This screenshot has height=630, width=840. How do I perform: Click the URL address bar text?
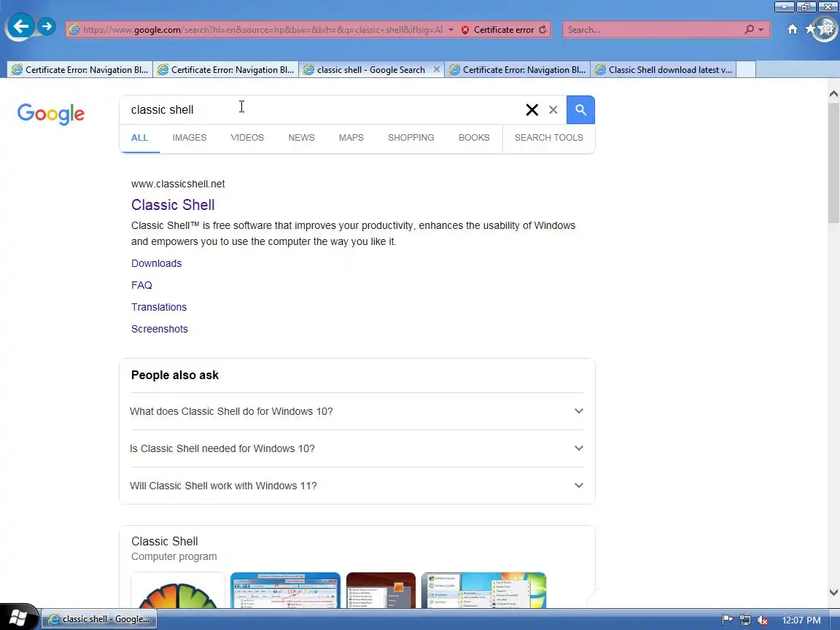(262, 29)
